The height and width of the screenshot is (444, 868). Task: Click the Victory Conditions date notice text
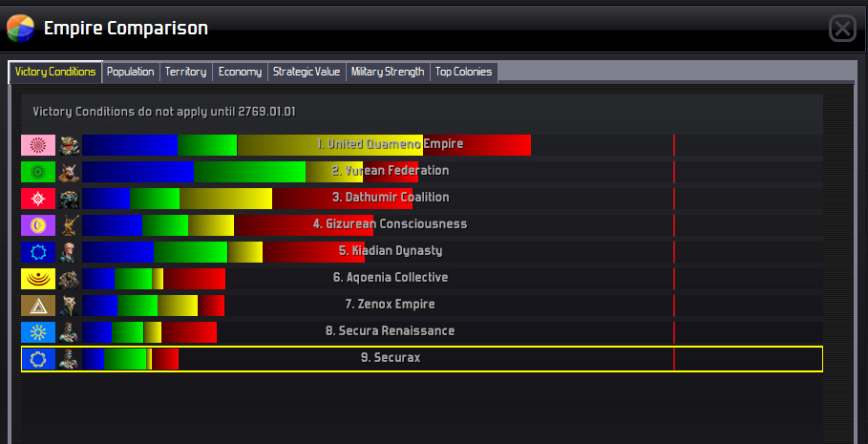click(164, 112)
